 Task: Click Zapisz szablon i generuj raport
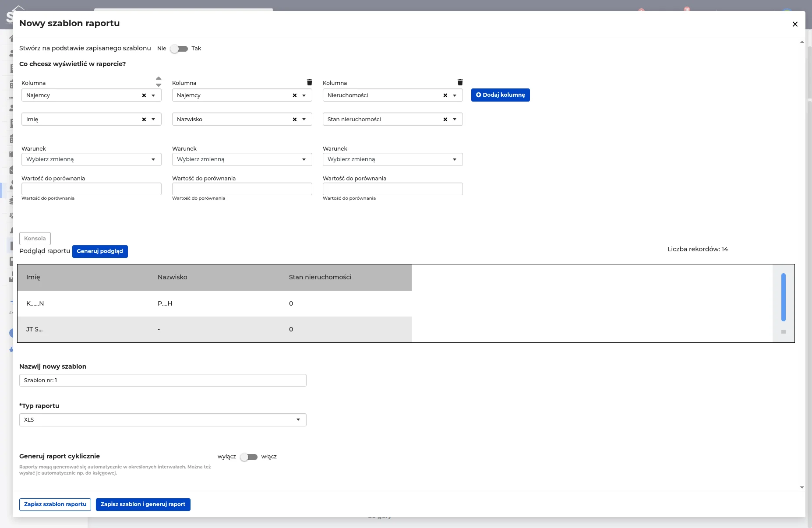click(143, 504)
